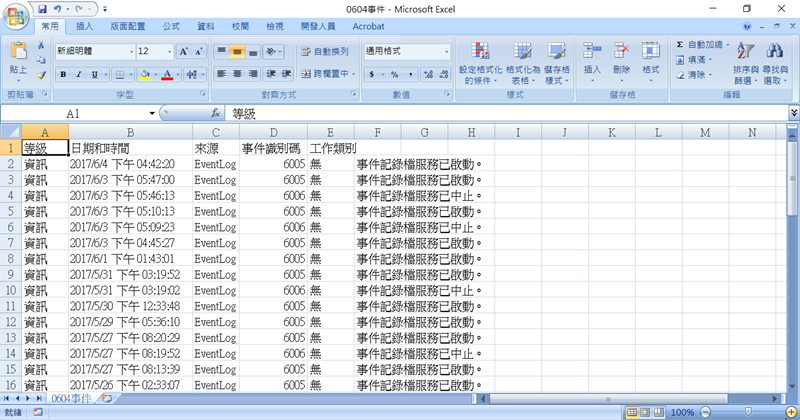Toggle Bold formatting
The height and width of the screenshot is (420, 800).
63,75
